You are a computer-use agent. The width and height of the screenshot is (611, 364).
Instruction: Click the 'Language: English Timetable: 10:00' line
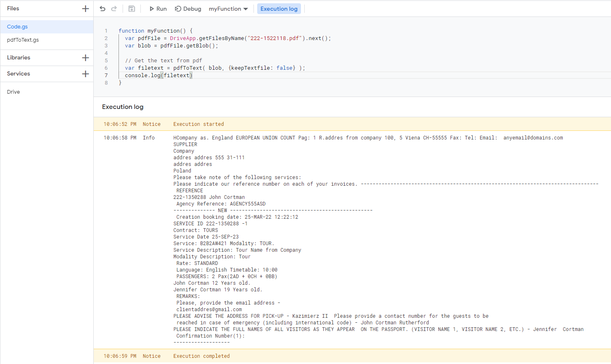pyautogui.click(x=227, y=270)
